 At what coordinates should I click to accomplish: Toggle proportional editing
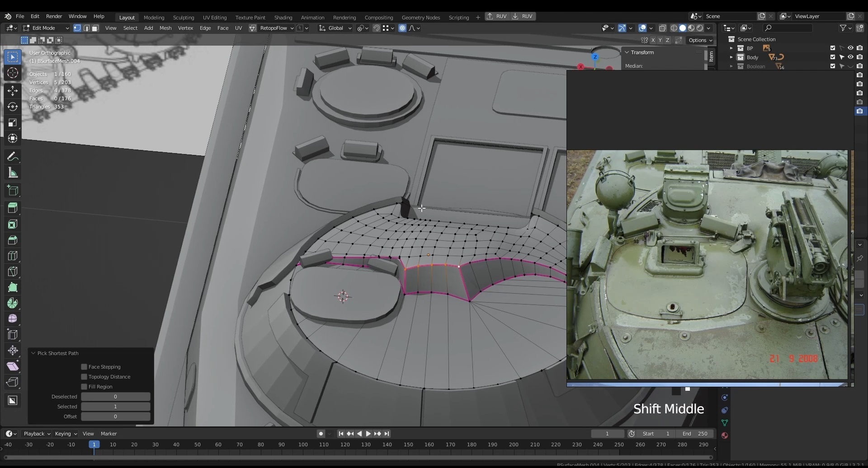coord(402,28)
